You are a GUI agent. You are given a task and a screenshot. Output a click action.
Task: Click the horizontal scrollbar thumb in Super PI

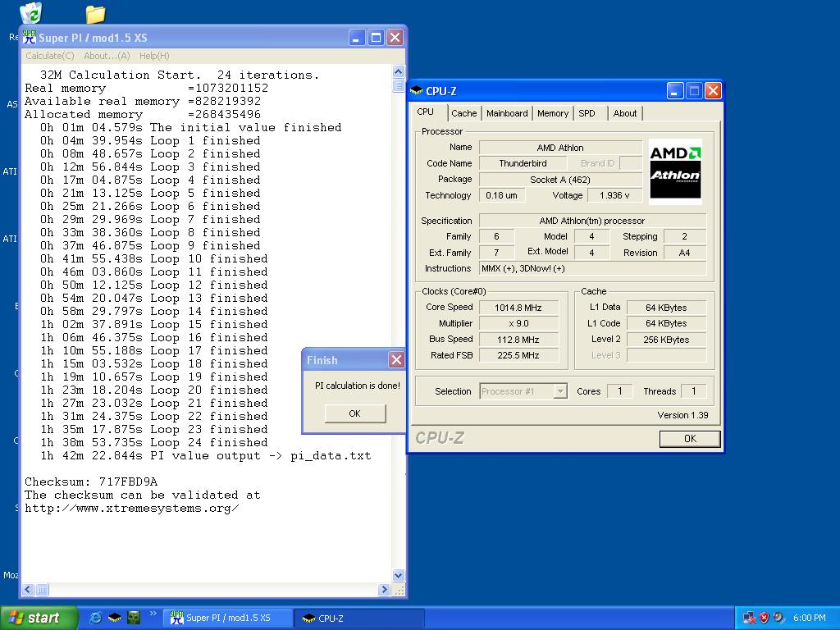[x=42, y=590]
